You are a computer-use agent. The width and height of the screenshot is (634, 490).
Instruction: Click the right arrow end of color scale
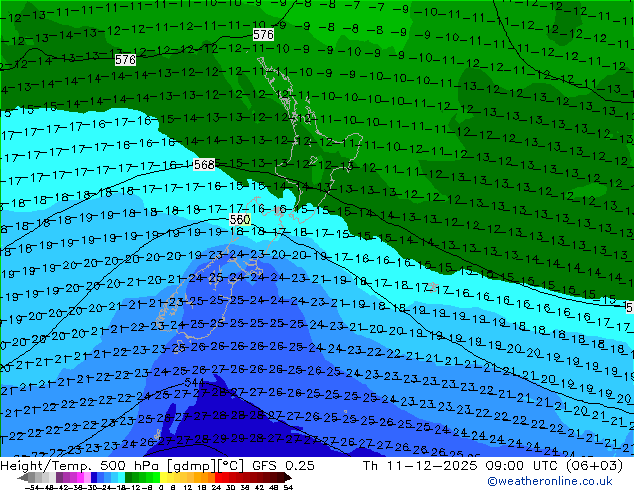point(287,477)
